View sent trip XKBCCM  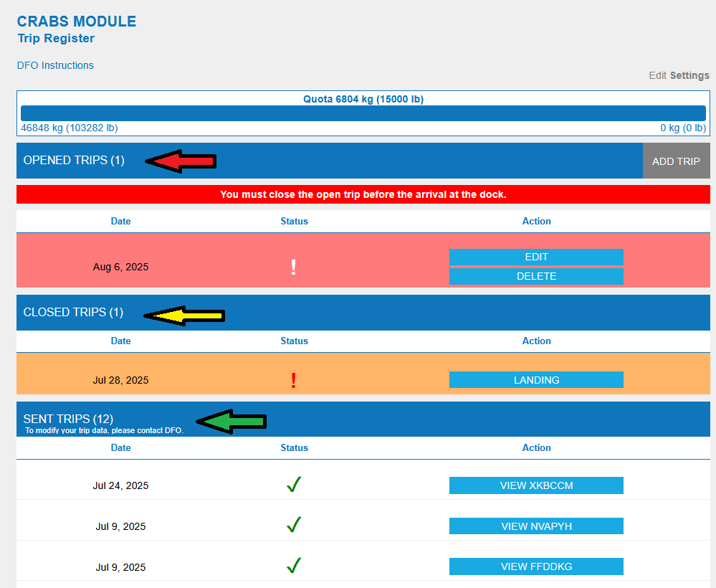pos(536,485)
